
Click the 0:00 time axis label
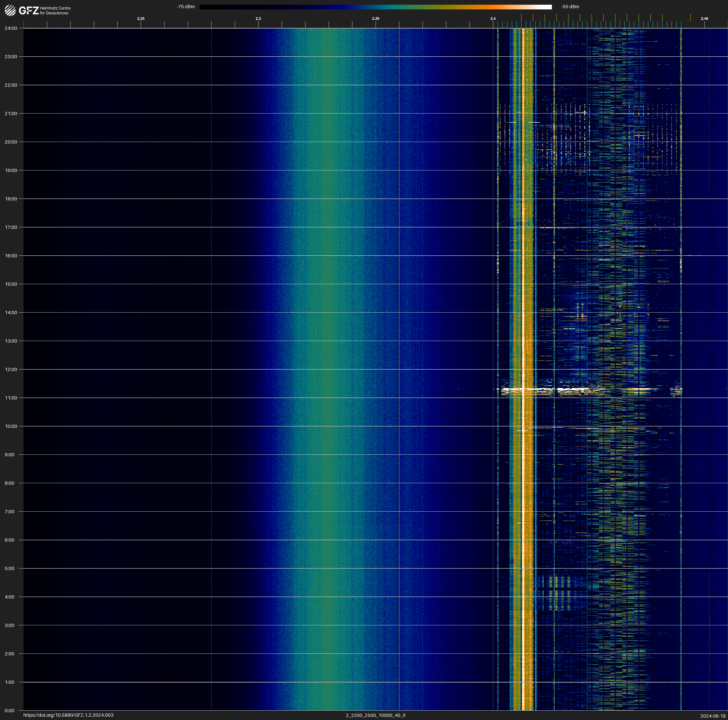click(9, 711)
